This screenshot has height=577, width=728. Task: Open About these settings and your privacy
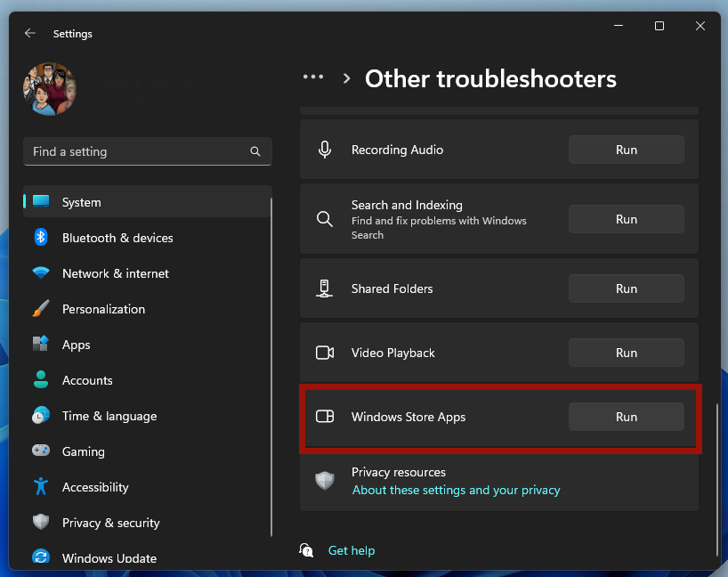coord(456,490)
